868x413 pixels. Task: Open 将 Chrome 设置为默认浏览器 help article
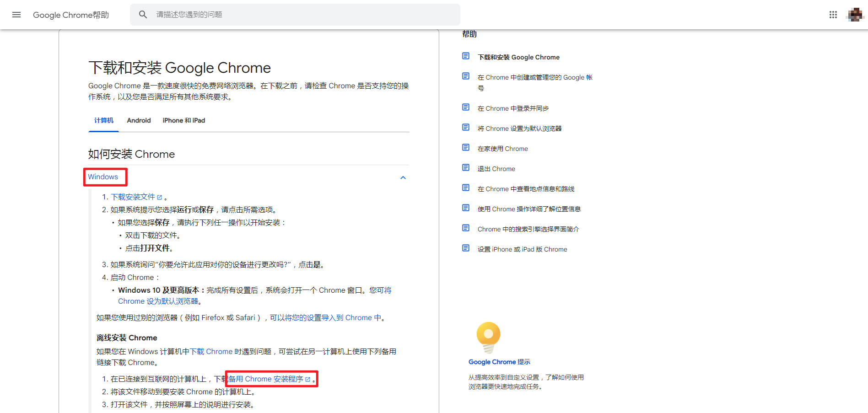point(519,129)
